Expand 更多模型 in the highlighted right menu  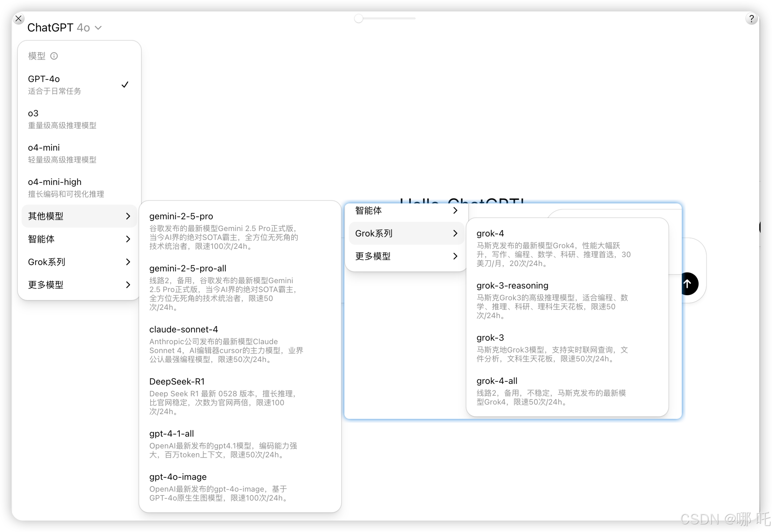(406, 256)
